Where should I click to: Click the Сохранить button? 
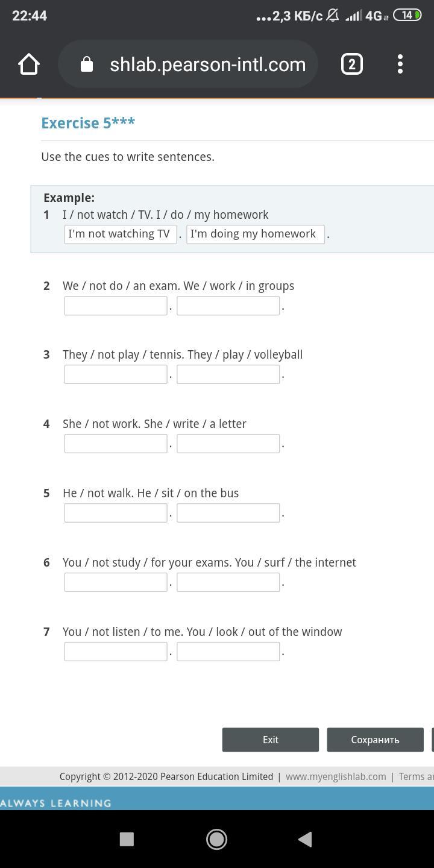(x=376, y=740)
